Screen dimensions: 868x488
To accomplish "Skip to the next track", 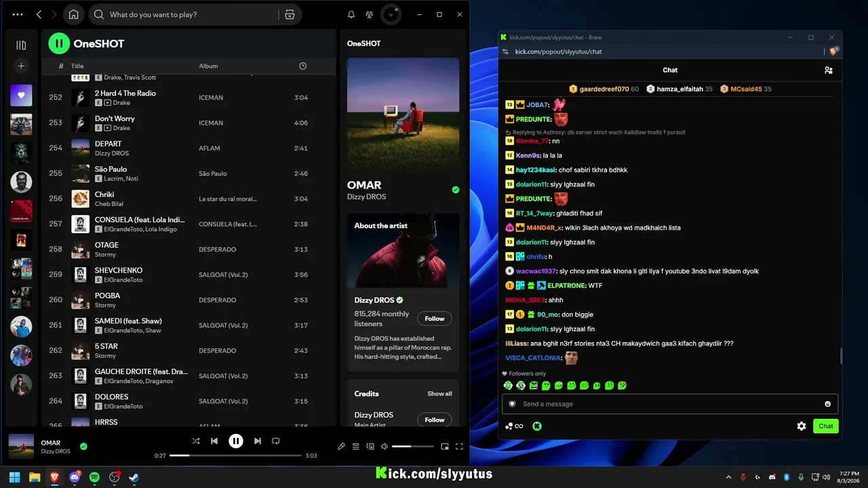I will point(258,441).
